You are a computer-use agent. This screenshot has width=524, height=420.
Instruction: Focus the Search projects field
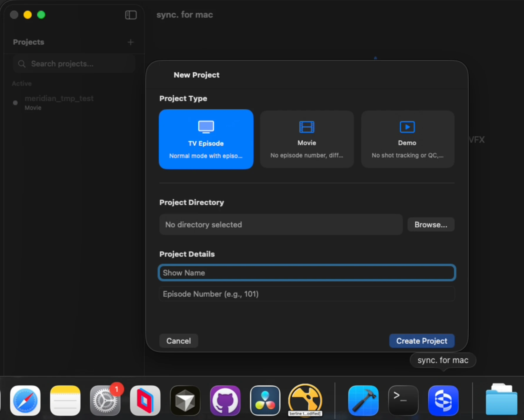pyautogui.click(x=74, y=64)
